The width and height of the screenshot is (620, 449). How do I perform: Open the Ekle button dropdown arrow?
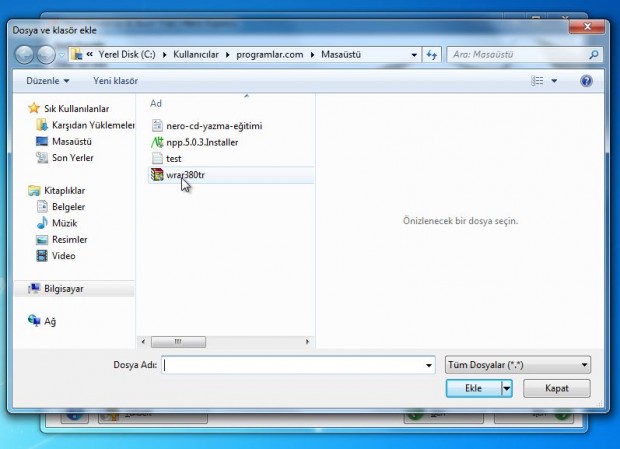[x=508, y=388]
